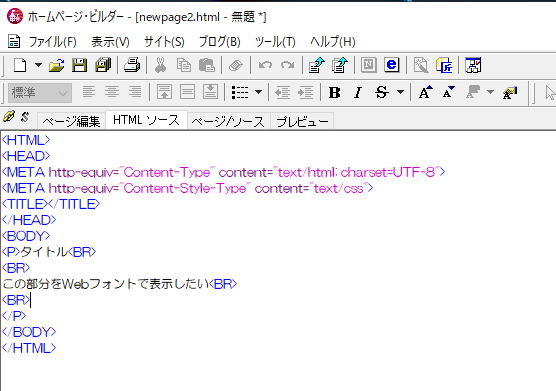
Task: Open the 標準 paragraph style dropdown
Action: (40, 93)
